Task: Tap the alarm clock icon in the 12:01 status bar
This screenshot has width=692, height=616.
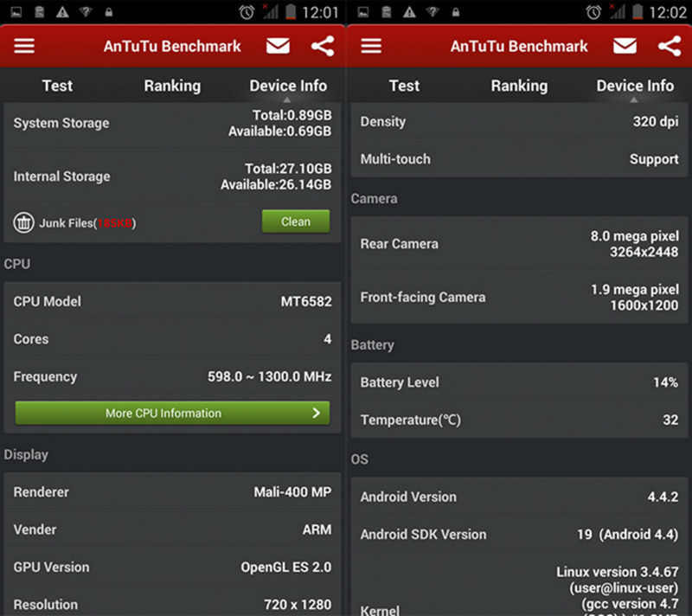Action: pyautogui.click(x=247, y=12)
